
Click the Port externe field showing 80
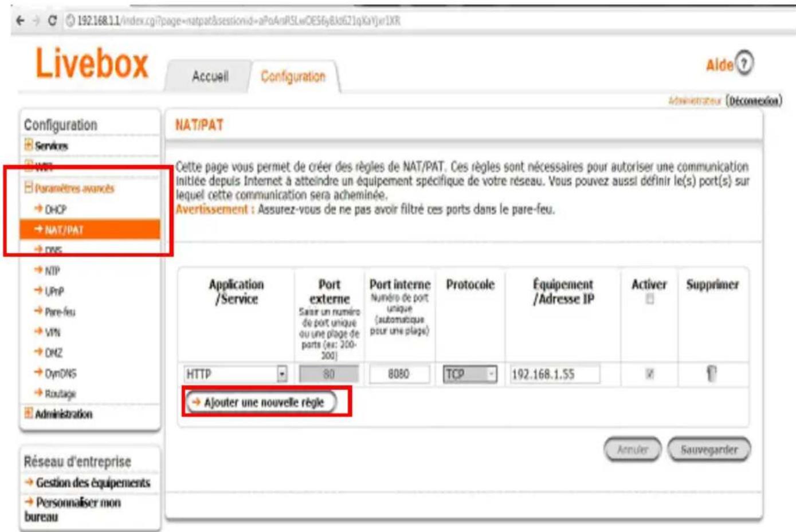pyautogui.click(x=329, y=375)
